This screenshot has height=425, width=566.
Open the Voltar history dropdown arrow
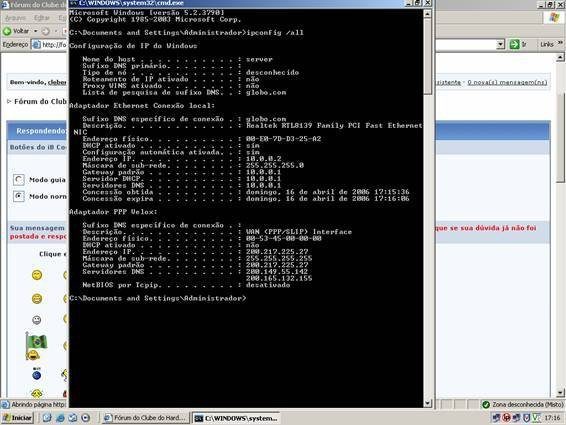36,31
